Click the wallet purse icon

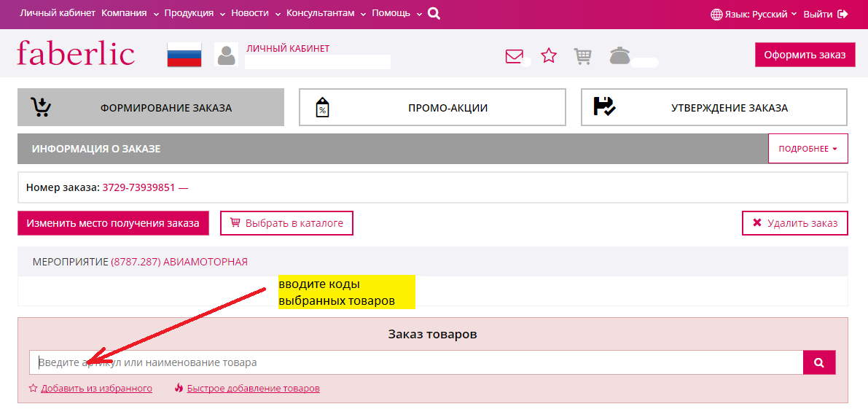(620, 55)
